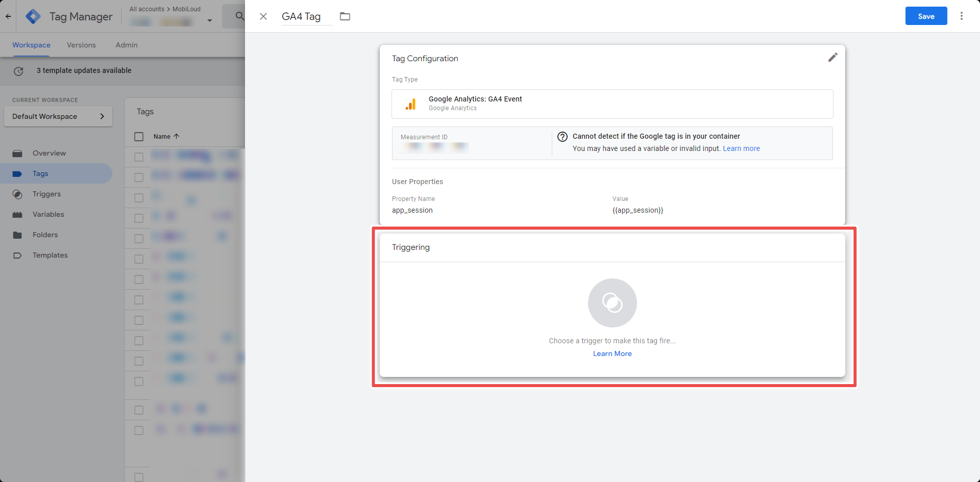Viewport: 980px width, 482px height.
Task: Click the '3 template updates available' notice
Action: pos(84,70)
